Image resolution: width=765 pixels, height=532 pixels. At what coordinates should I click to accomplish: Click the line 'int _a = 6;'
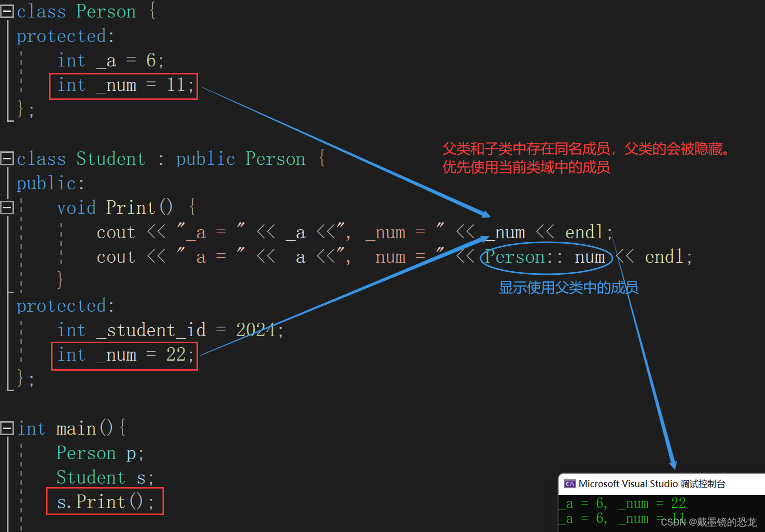(x=110, y=60)
